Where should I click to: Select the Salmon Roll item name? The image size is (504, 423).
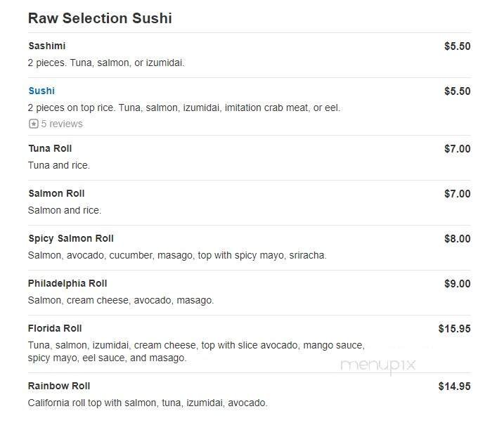(x=56, y=193)
